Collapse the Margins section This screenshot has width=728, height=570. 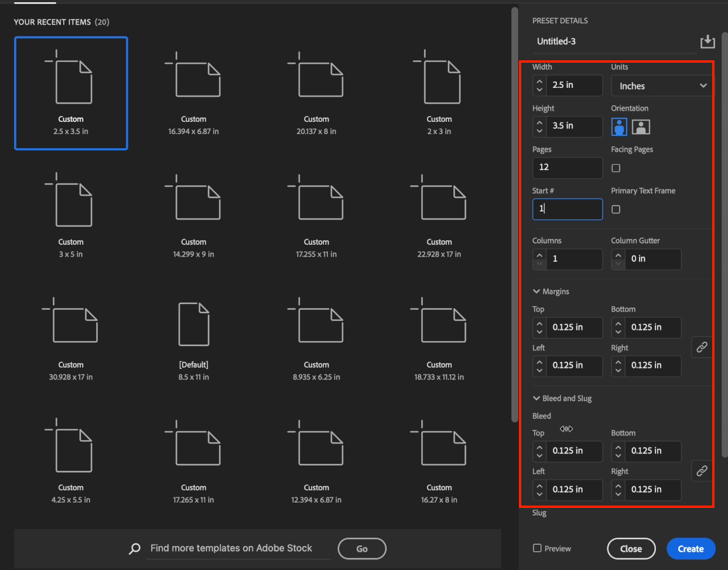pos(536,291)
